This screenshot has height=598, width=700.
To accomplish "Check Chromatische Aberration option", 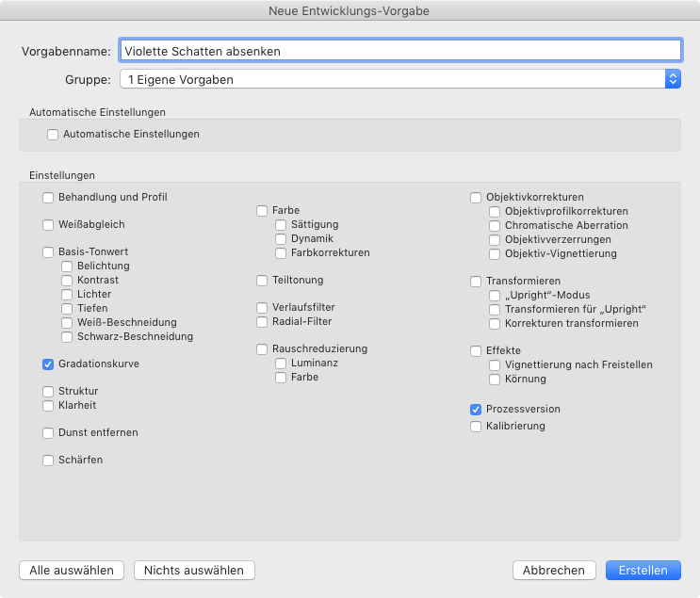I will coord(495,226).
